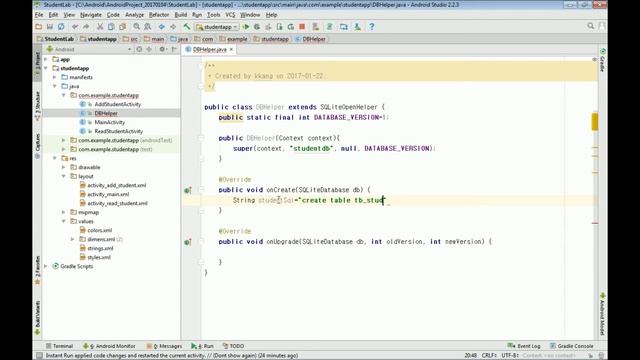Screen dimensions: 640x360
Task: Hide the Project panel with the hide icon
Action: tap(174, 49)
